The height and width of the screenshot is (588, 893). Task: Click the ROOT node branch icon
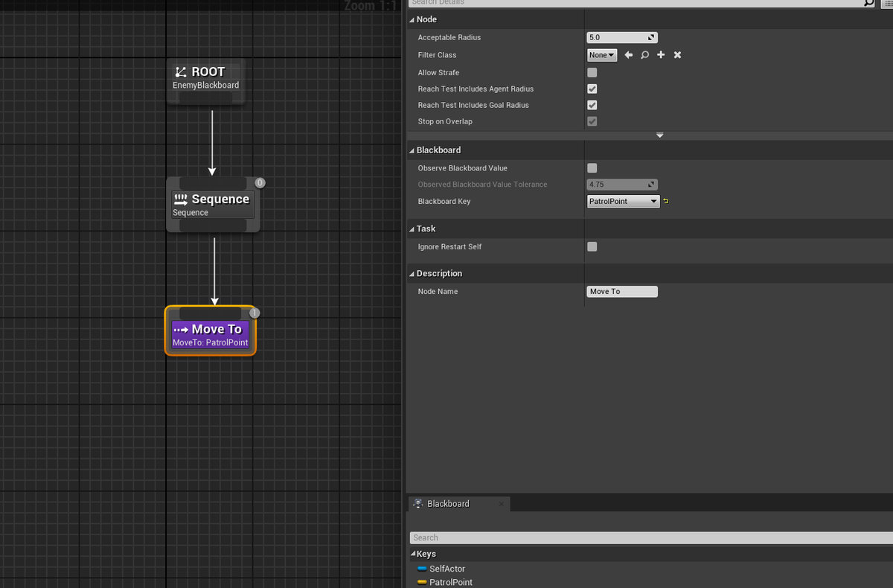(181, 72)
